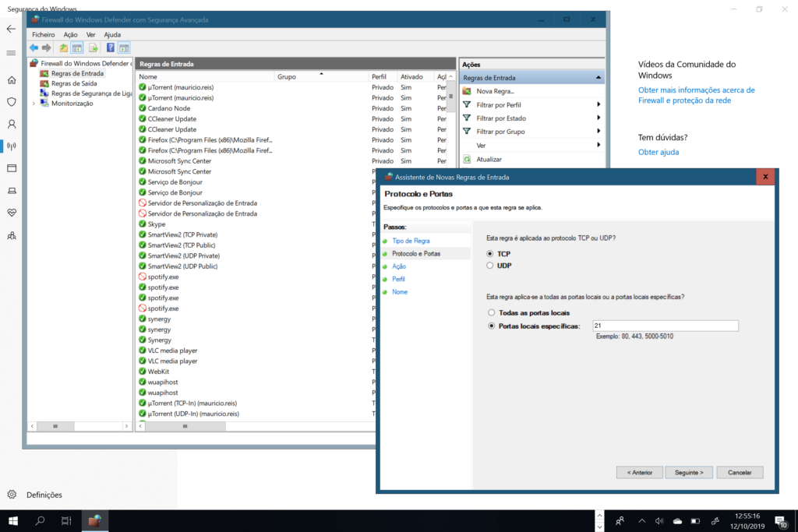Open app and browser control sidebar icon

tap(12, 168)
